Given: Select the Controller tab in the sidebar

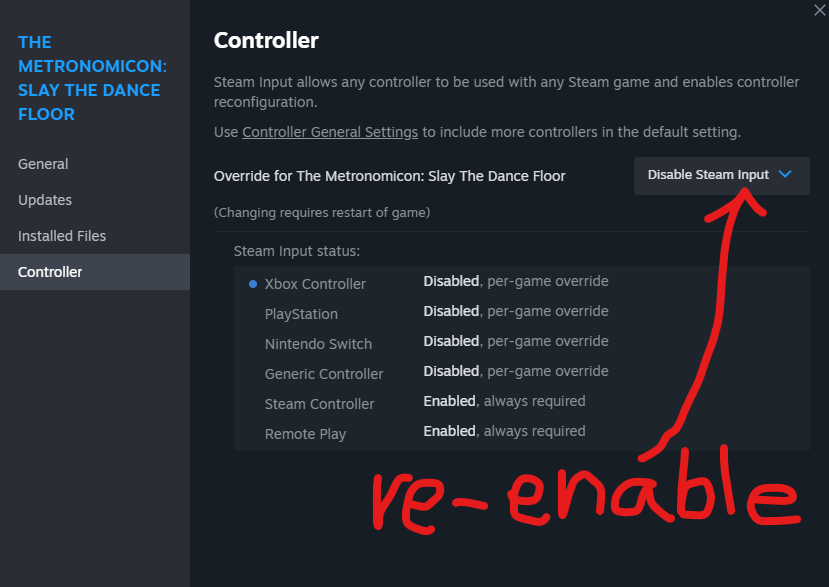Looking at the screenshot, I should click(x=50, y=272).
